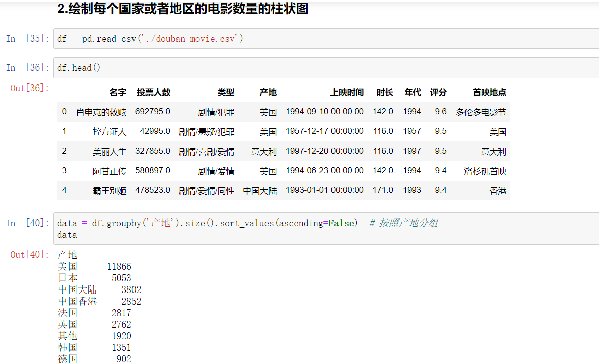Click the heading 绘制每个国家或者地区的电影数量的柱状图

pyautogui.click(x=188, y=8)
